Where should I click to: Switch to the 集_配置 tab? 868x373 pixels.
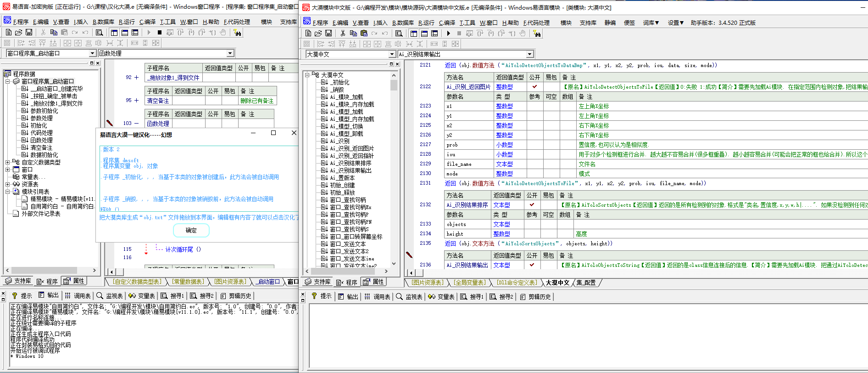(x=586, y=283)
